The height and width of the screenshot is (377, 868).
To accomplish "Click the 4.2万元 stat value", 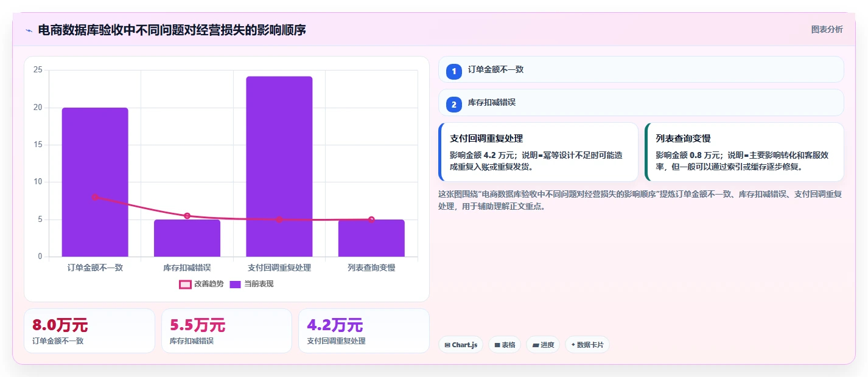I will (x=335, y=325).
